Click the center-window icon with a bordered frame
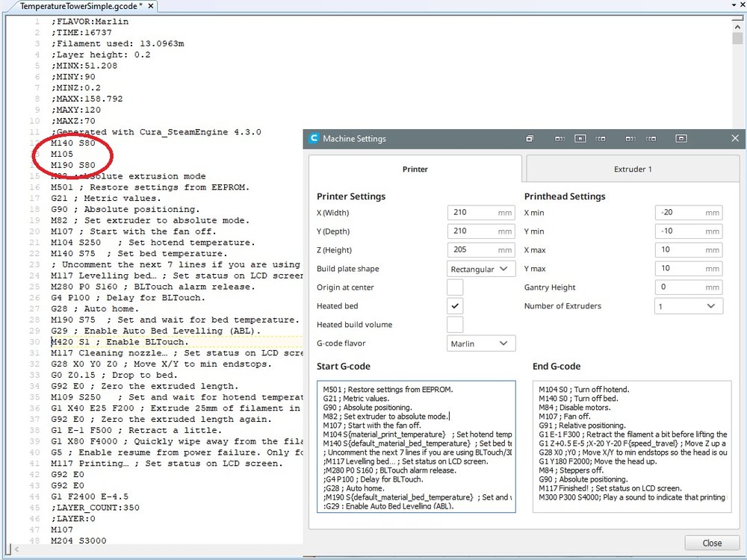The width and height of the screenshot is (747, 560). tap(580, 139)
